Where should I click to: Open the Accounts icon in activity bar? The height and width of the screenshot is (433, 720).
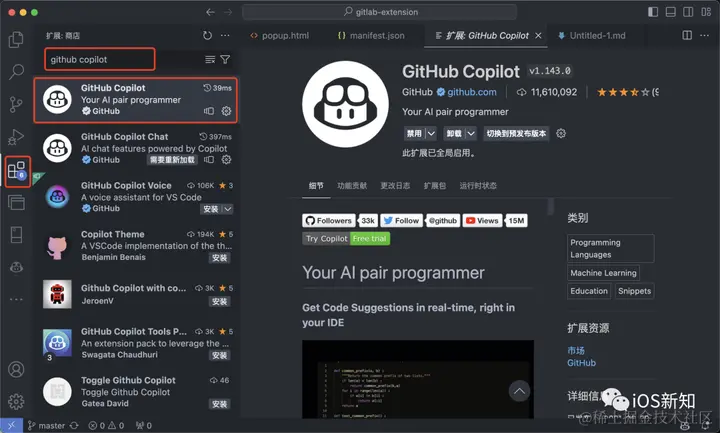point(16,369)
